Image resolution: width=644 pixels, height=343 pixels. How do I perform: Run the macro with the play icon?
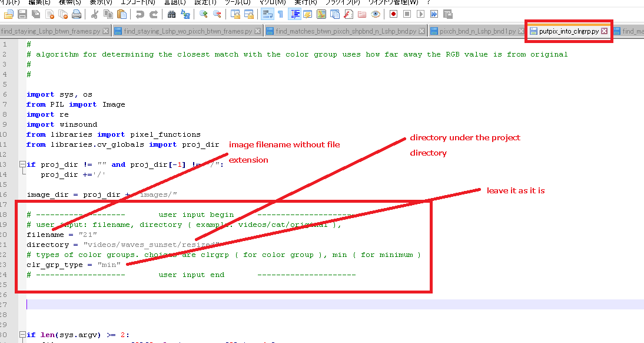point(421,14)
